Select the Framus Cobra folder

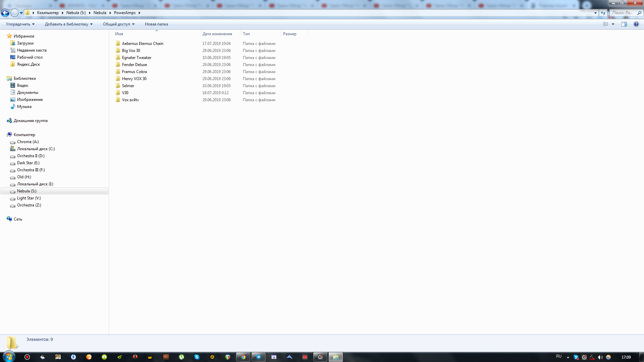pos(134,72)
